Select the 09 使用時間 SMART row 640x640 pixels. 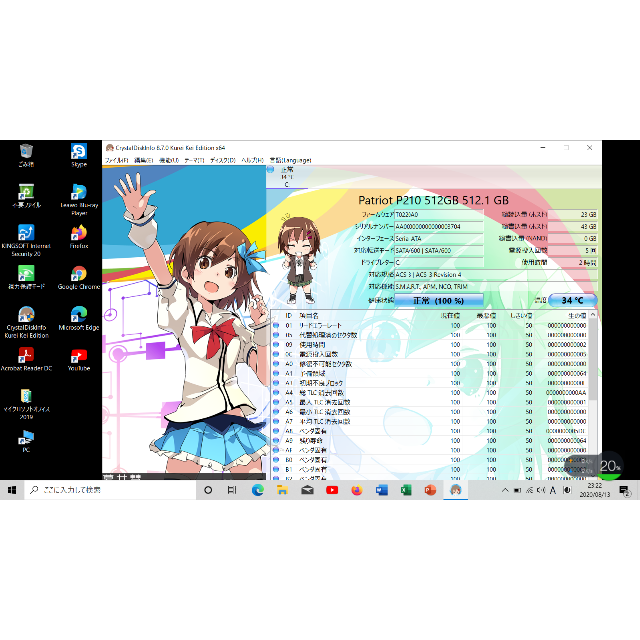tap(431, 345)
